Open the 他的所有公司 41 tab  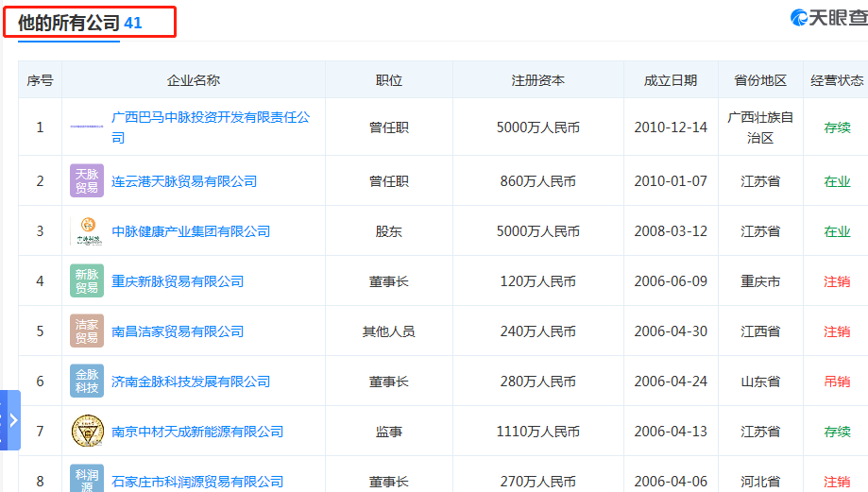[x=79, y=23]
